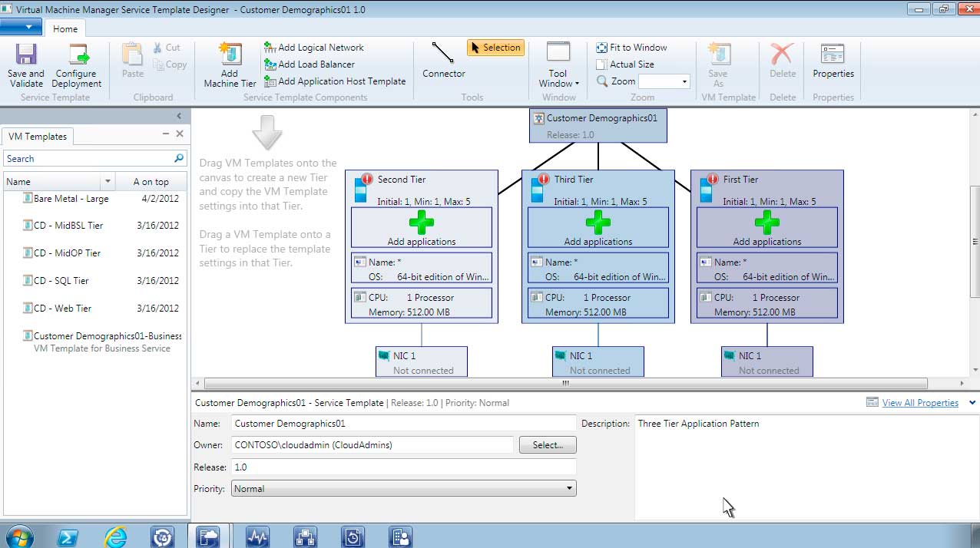
Task: Open the Properties ribbon button
Action: (x=833, y=61)
